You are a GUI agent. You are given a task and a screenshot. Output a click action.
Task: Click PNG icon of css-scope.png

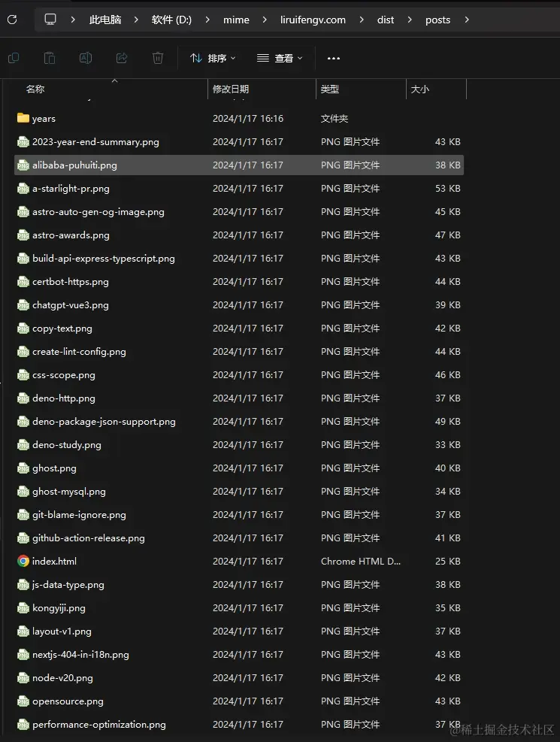[x=23, y=375]
